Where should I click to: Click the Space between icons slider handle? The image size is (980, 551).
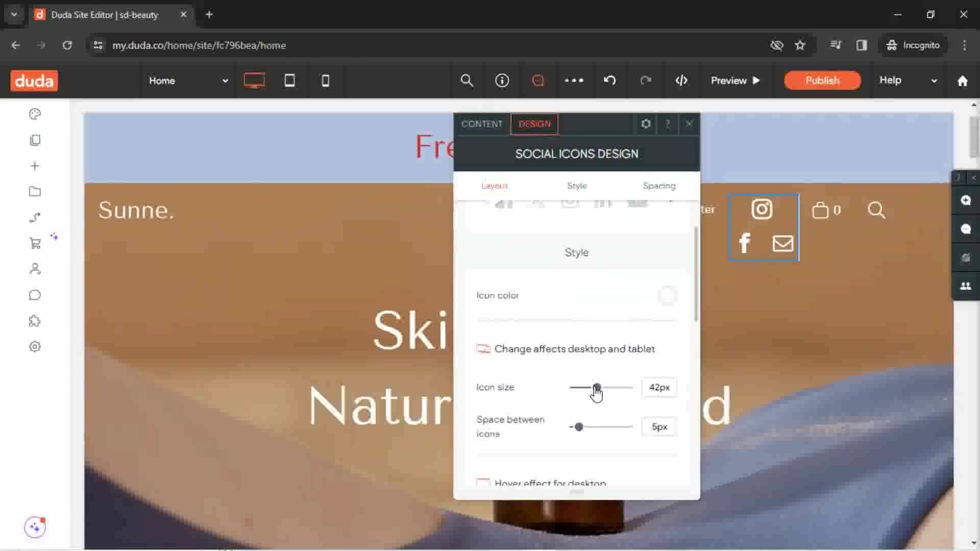pos(579,427)
